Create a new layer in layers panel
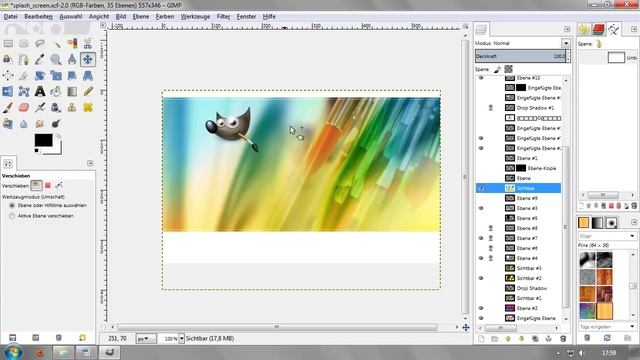The height and width of the screenshot is (360, 640). (481, 339)
